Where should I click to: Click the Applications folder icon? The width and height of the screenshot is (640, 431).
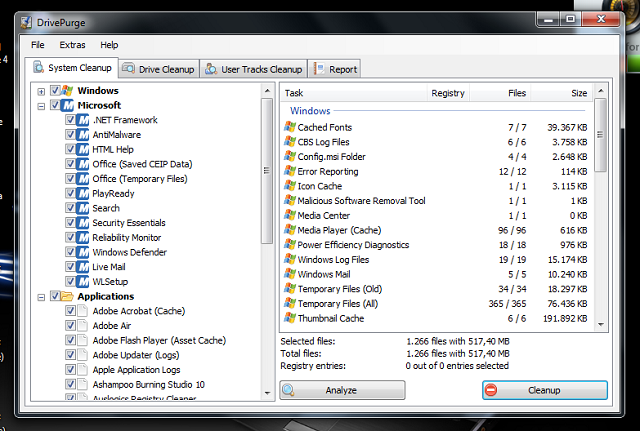tap(67, 296)
